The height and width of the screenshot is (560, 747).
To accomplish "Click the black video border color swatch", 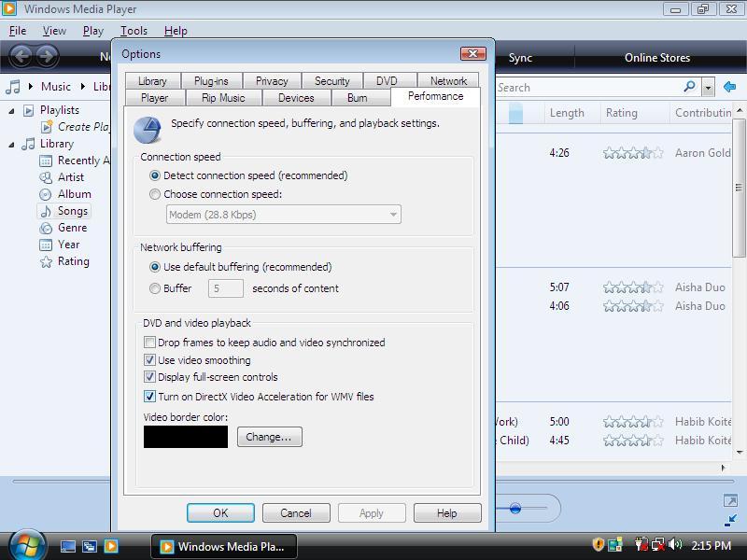I will coord(185,437).
